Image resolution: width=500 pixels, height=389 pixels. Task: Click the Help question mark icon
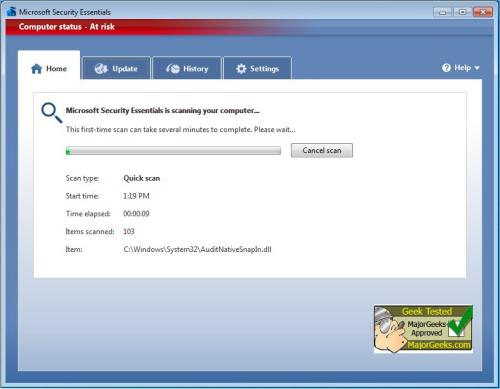point(446,68)
